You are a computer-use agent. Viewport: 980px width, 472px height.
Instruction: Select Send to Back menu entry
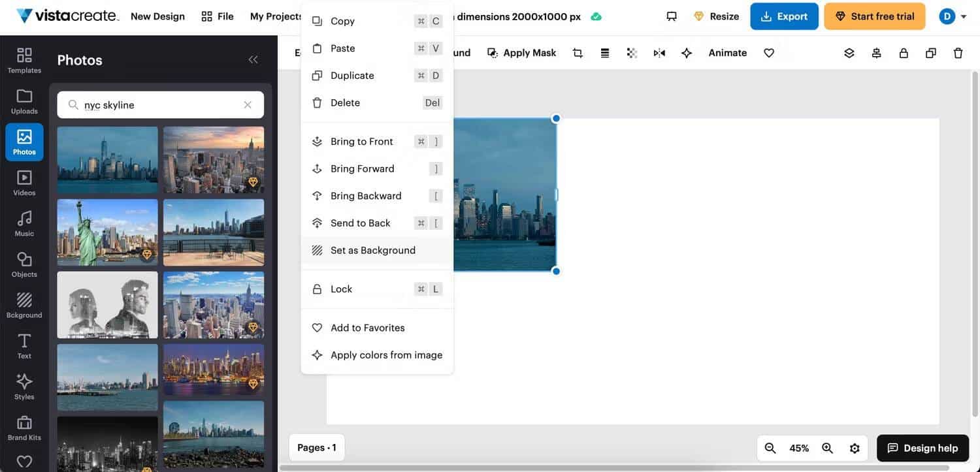tap(360, 223)
